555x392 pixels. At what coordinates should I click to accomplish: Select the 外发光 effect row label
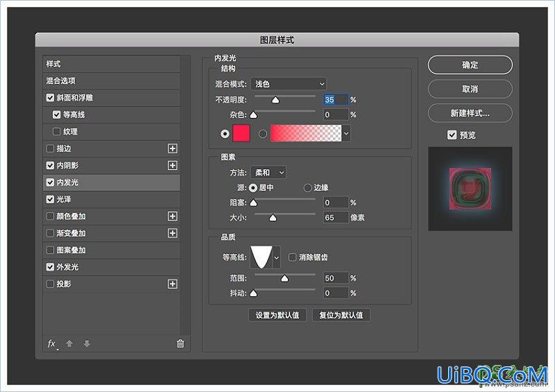pos(67,267)
